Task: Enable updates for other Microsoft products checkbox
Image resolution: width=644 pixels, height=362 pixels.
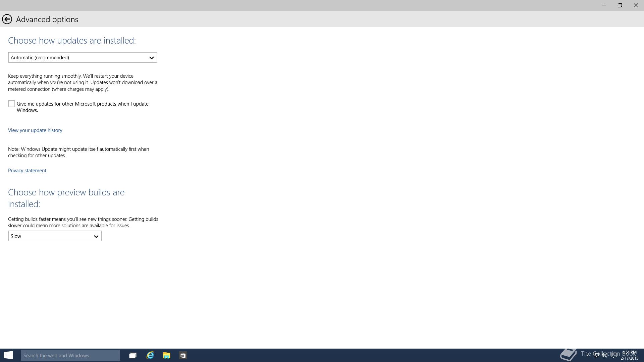Action: [11, 104]
